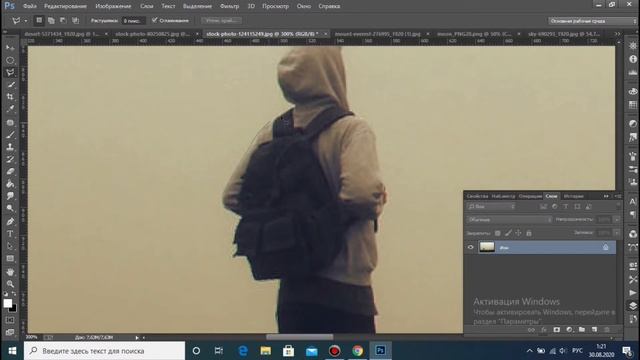Image resolution: width=640 pixels, height=360 pixels.
Task: Open the layer filter type dropdown
Action: click(x=491, y=207)
